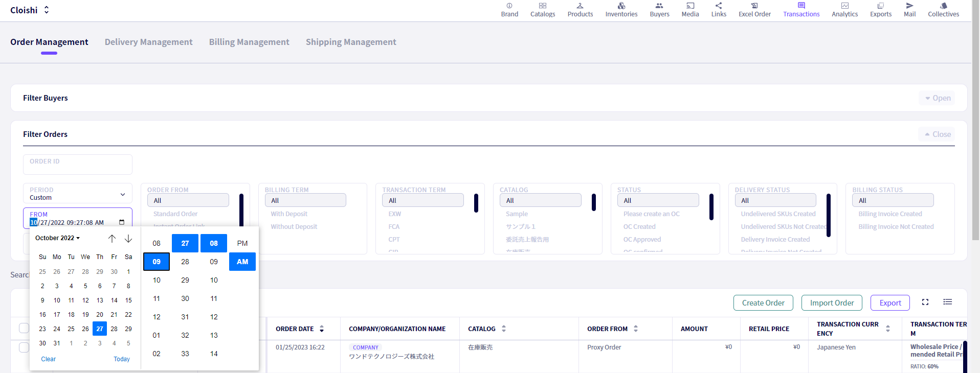Open Inventories from the top bar
The width and height of the screenshot is (980, 373).
coord(621,10)
